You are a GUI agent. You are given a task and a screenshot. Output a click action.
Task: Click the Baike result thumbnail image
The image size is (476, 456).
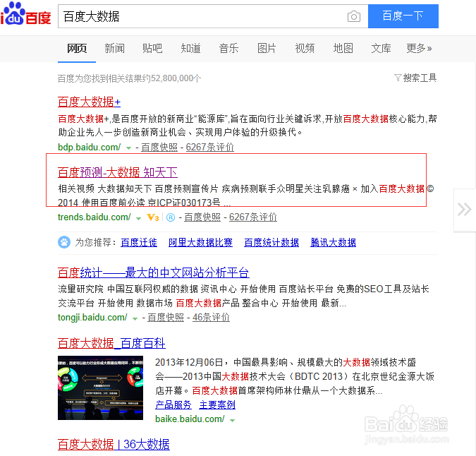click(x=100, y=388)
